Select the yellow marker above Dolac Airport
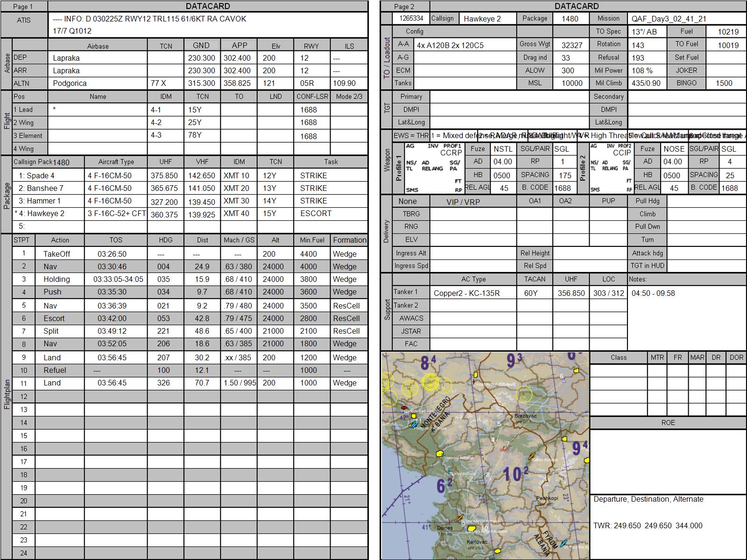747x560 pixels. point(476,374)
